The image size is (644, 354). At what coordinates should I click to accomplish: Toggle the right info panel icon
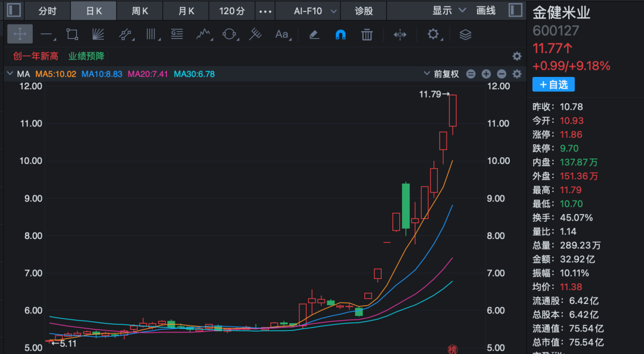[515, 10]
